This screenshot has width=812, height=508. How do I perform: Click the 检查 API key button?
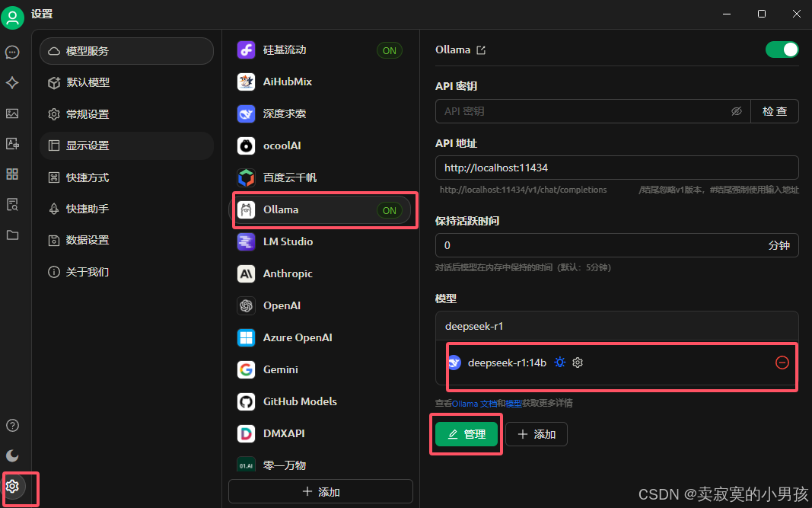(775, 111)
